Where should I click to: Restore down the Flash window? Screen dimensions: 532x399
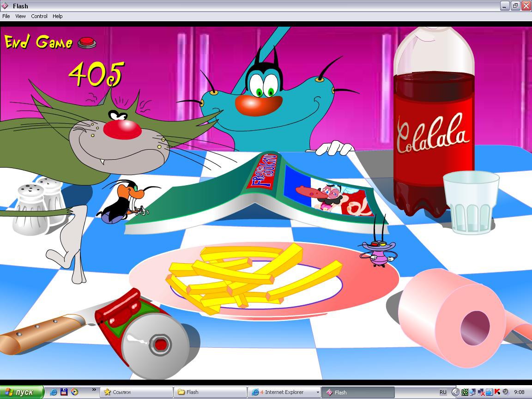(515, 6)
